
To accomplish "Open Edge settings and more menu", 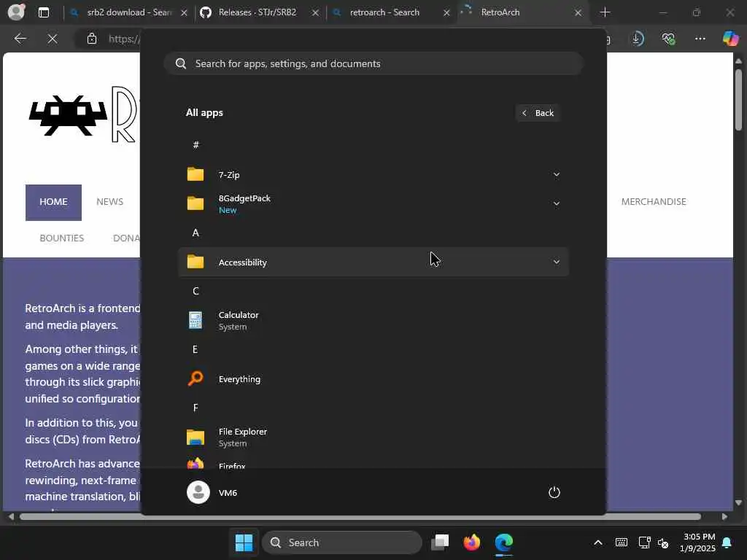I will coord(700,39).
